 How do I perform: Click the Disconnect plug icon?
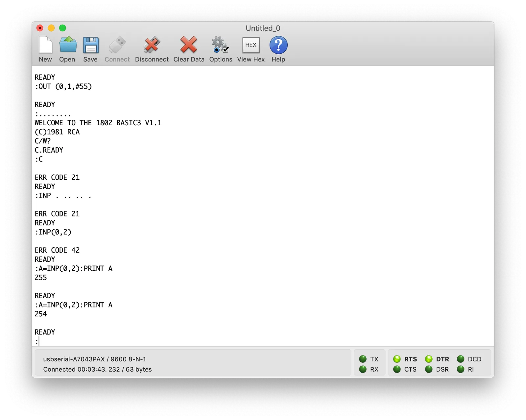pyautogui.click(x=152, y=45)
